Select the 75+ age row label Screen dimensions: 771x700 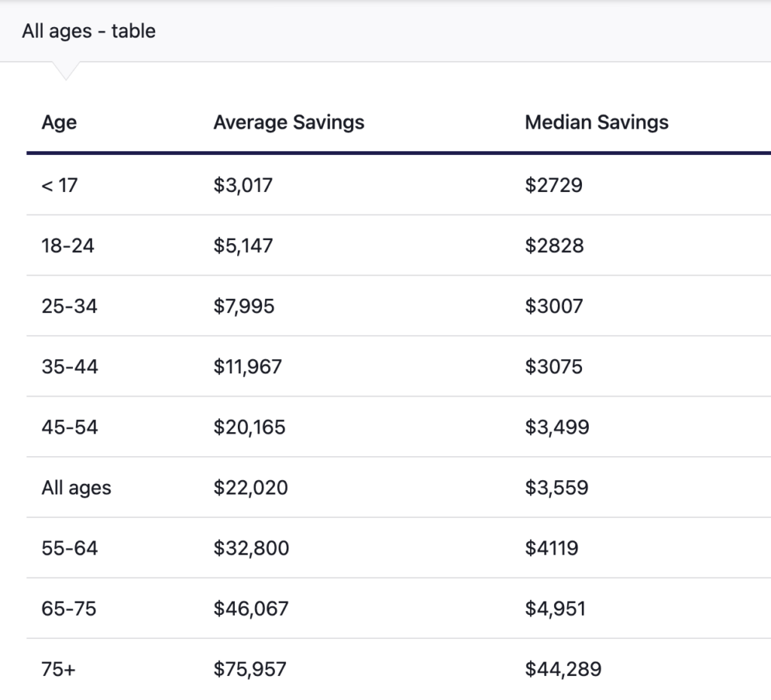point(59,668)
